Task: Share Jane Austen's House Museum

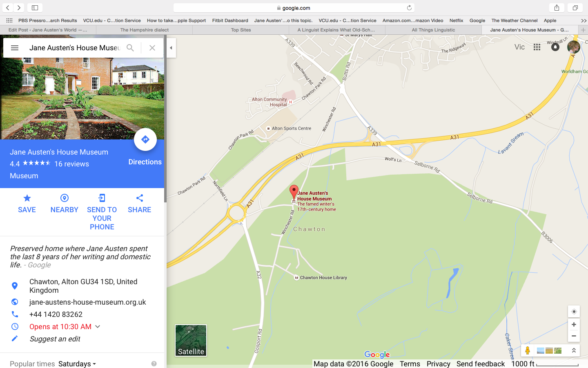Action: tap(140, 204)
